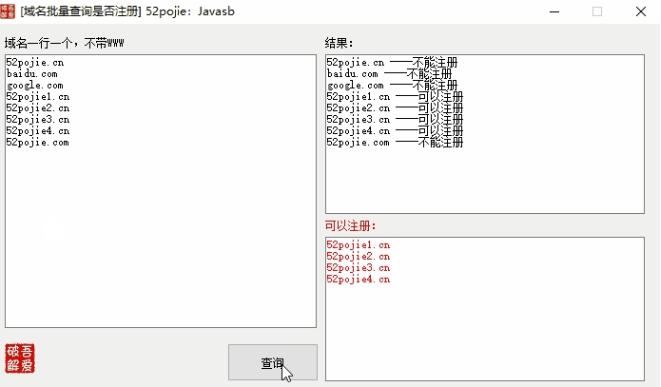Click the app icon in title bar
This screenshot has height=387, width=661.
click(8, 11)
